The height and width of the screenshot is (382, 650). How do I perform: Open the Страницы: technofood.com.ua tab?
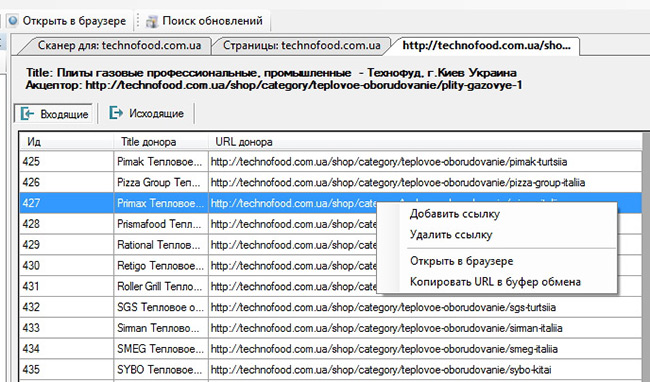pyautogui.click(x=301, y=46)
